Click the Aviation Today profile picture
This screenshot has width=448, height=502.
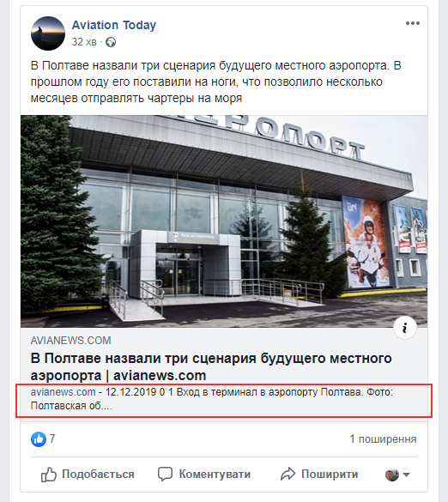click(48, 33)
